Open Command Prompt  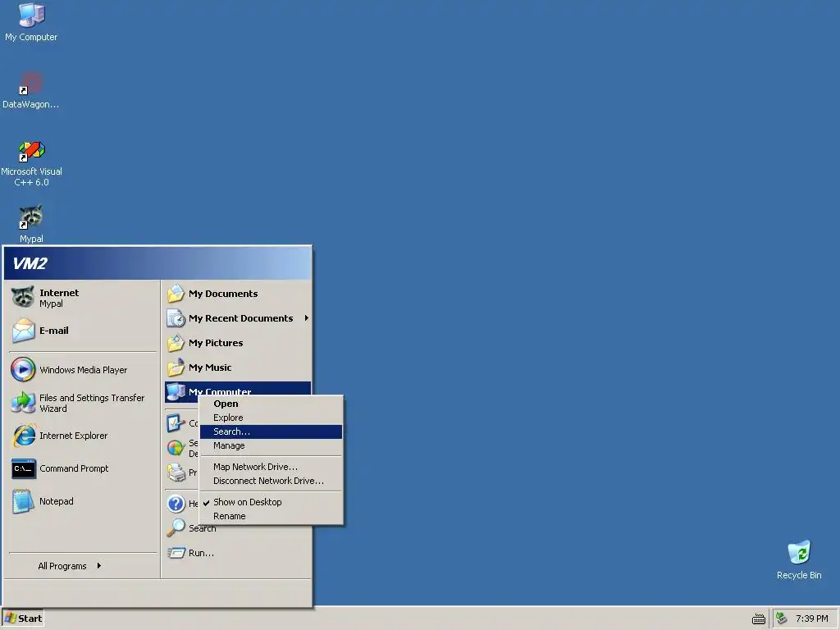(82, 468)
